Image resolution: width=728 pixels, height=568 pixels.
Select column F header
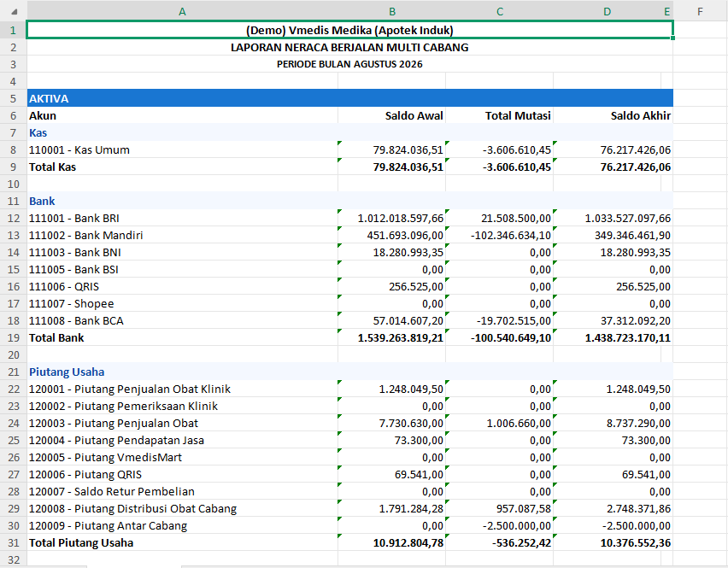click(700, 12)
